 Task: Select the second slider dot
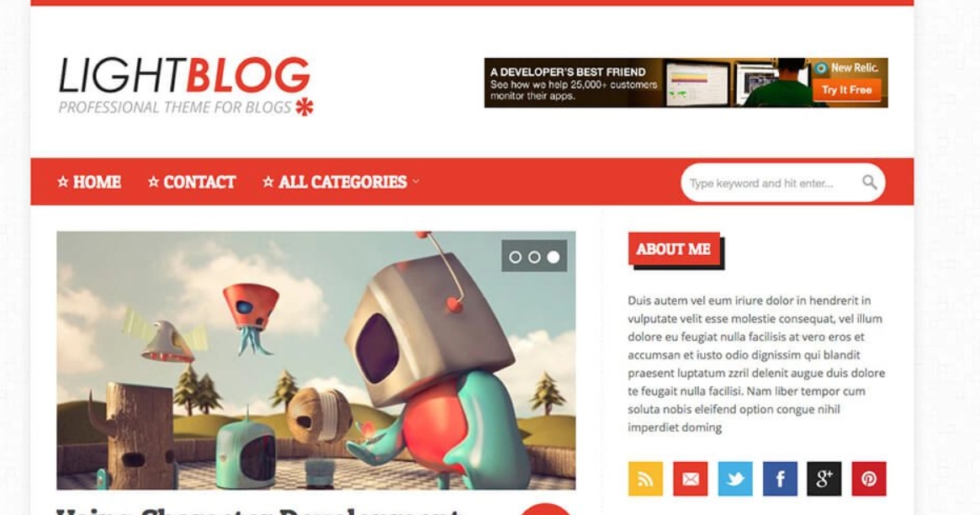coord(534,257)
